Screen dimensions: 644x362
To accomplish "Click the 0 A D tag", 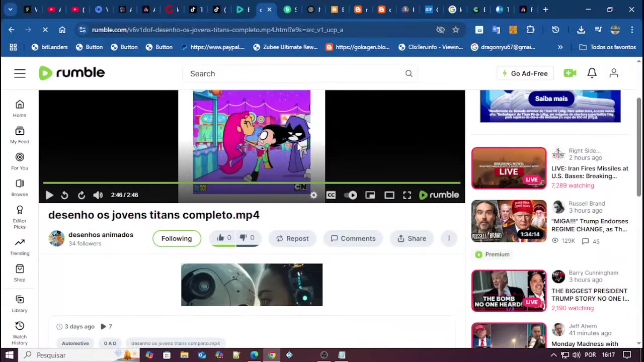I will click(110, 343).
